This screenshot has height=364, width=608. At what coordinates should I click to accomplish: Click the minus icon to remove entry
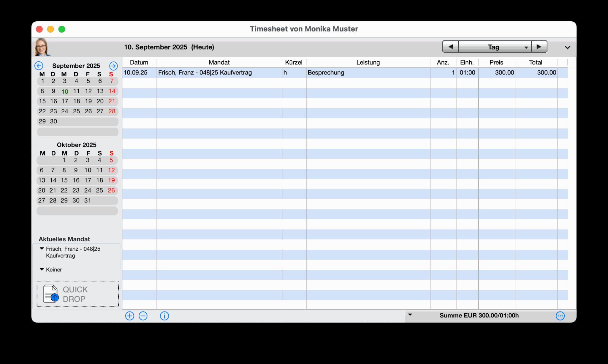coord(143,316)
